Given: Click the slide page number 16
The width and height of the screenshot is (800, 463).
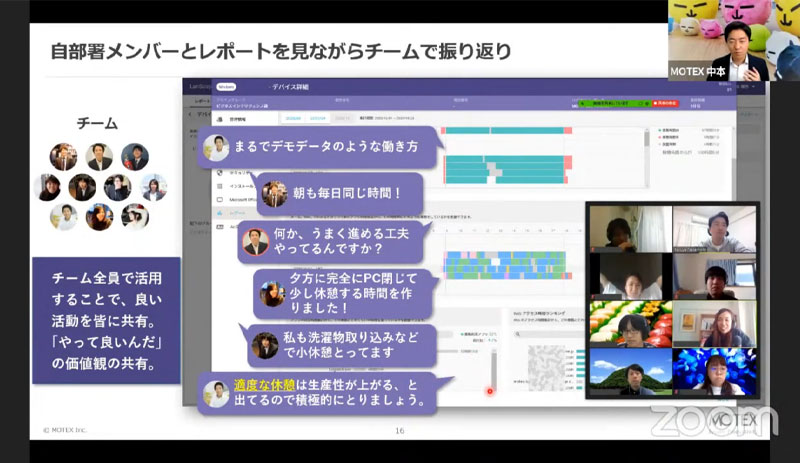Looking at the screenshot, I should [400, 430].
